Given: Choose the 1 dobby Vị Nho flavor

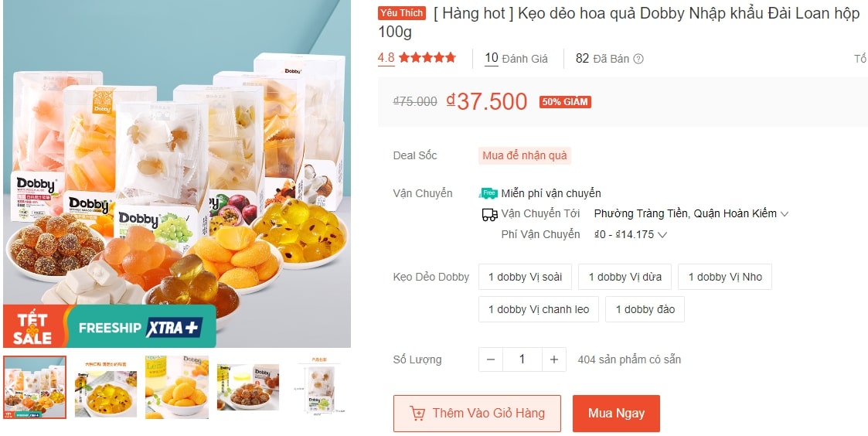Looking at the screenshot, I should pos(724,277).
